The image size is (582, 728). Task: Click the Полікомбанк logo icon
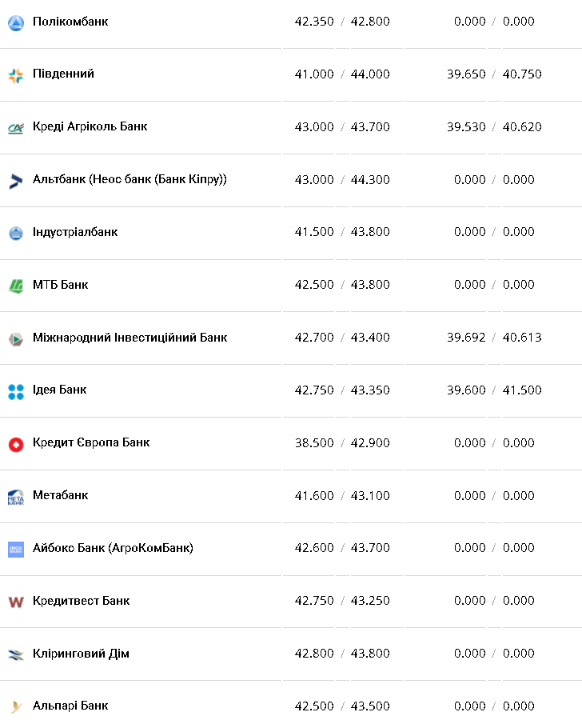click(16, 22)
